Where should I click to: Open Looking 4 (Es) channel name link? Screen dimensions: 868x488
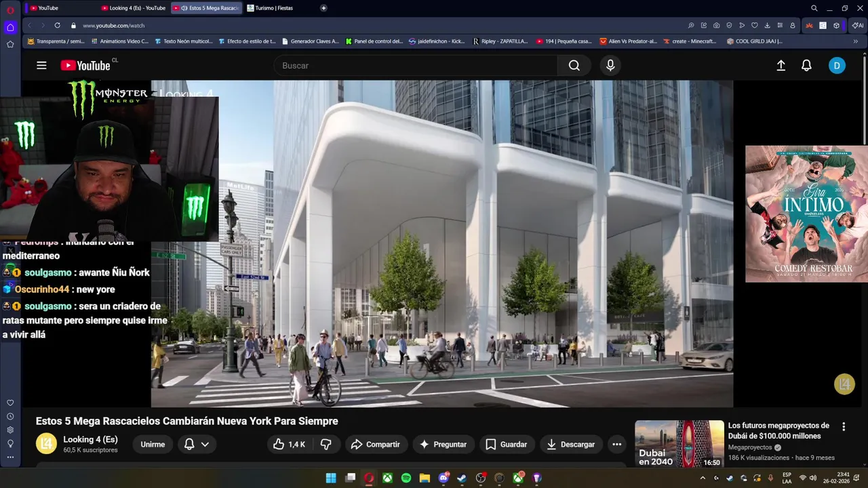[90, 439]
